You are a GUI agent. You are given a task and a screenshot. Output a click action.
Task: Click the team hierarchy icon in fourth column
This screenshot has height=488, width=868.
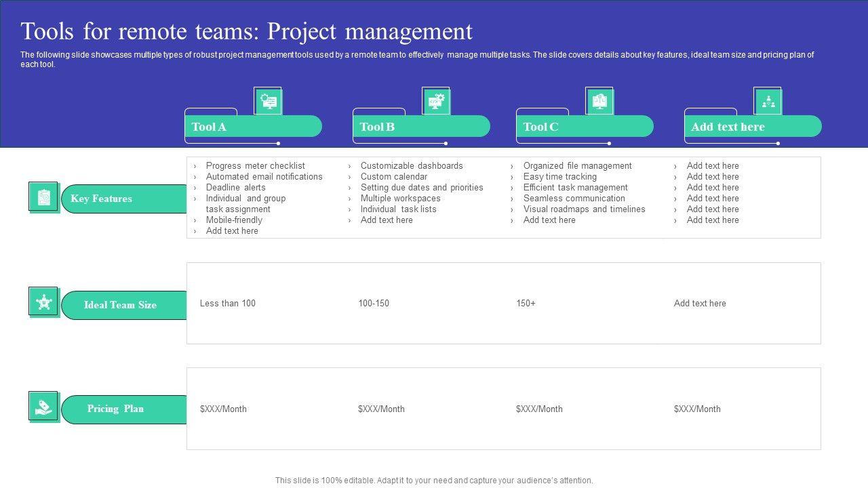(768, 102)
